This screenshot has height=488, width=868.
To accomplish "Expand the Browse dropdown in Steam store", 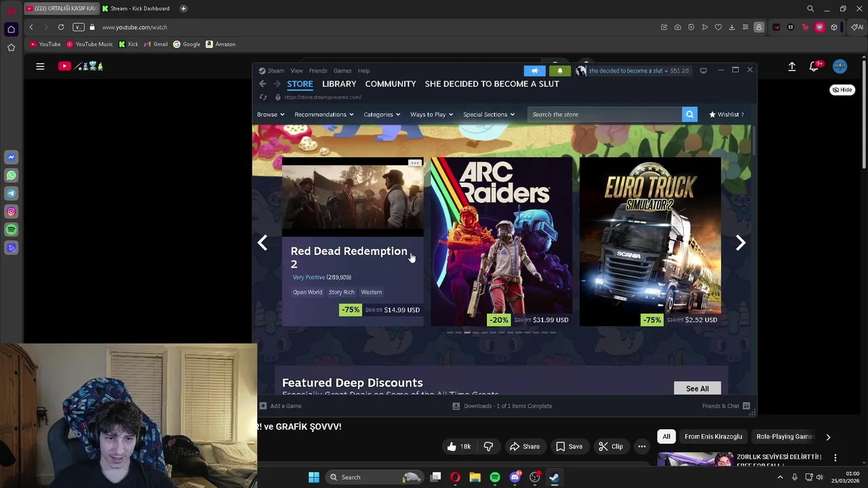I will click(271, 115).
